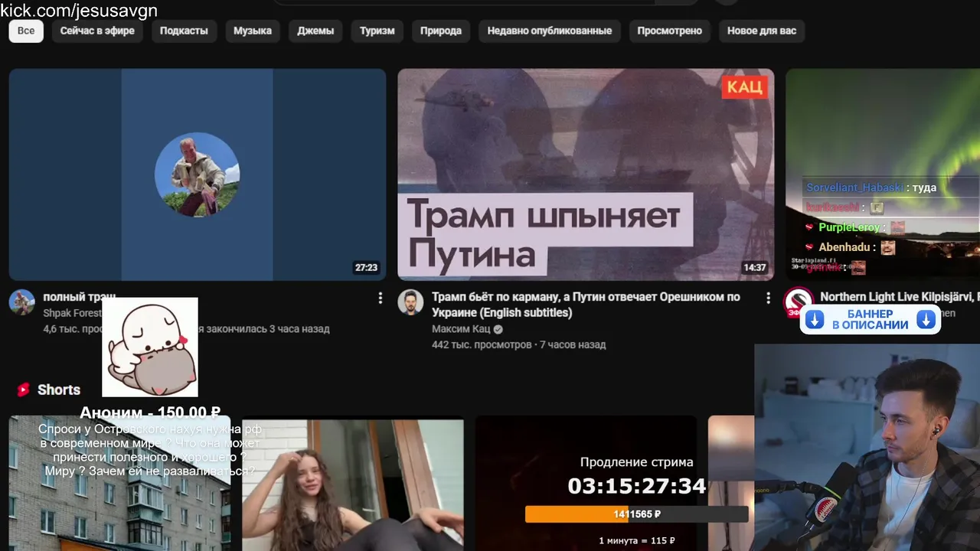Select the 'Недавно опубликованные' filter chip
980x551 pixels.
(550, 31)
